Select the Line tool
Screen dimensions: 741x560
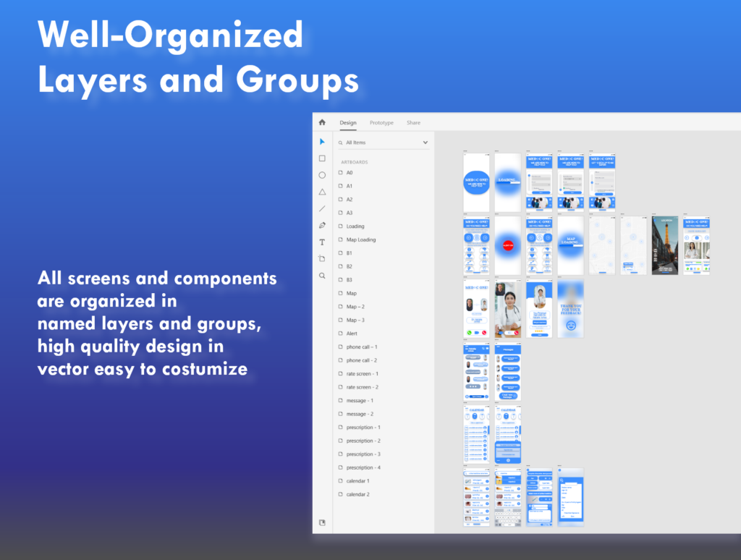click(322, 208)
